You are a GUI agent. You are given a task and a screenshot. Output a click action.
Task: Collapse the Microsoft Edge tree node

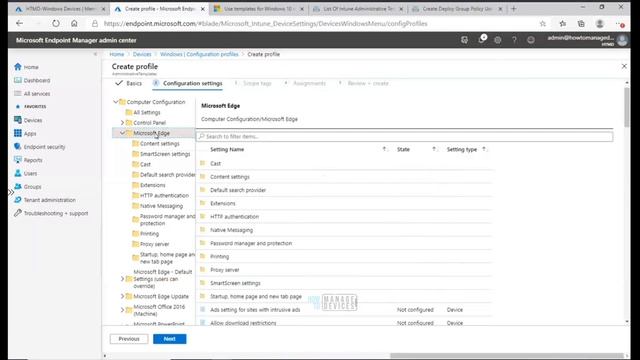click(x=122, y=133)
